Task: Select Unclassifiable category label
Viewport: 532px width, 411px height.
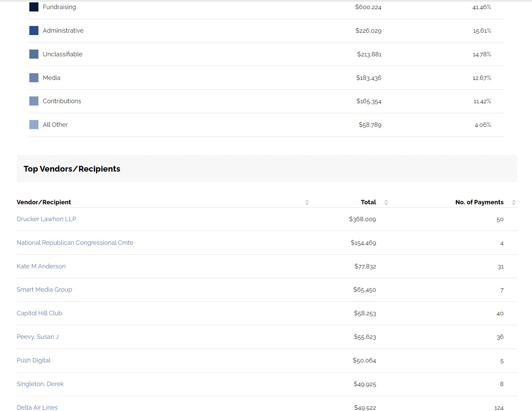Action: (x=63, y=54)
